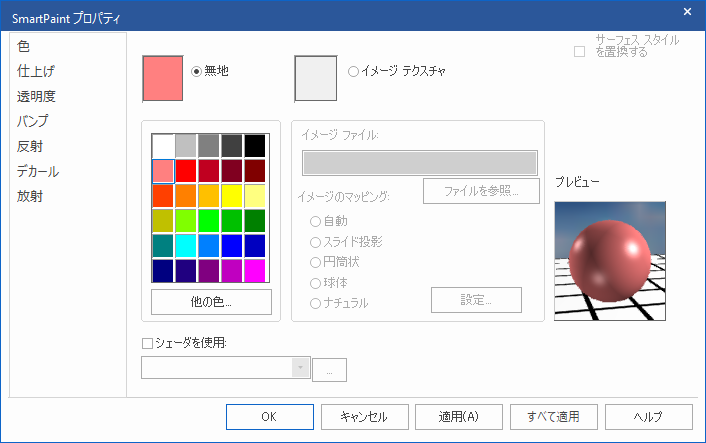Open the shader dropdown list

point(300,367)
